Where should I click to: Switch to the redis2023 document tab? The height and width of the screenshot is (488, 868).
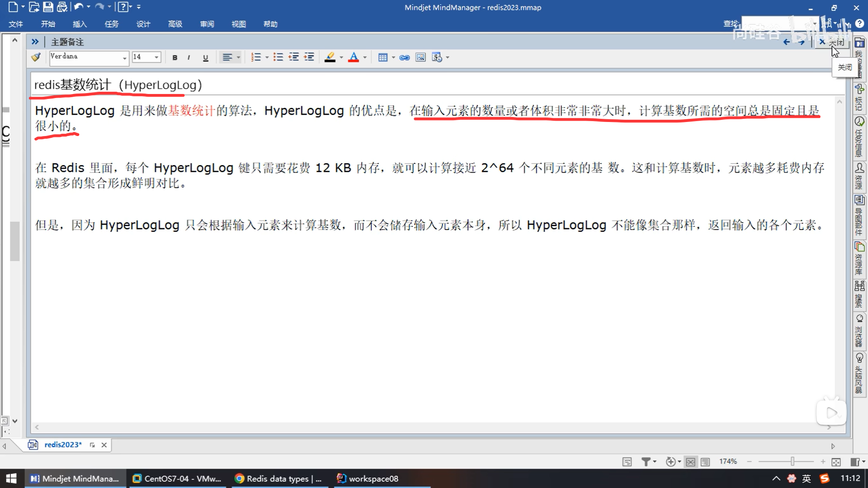coord(63,445)
